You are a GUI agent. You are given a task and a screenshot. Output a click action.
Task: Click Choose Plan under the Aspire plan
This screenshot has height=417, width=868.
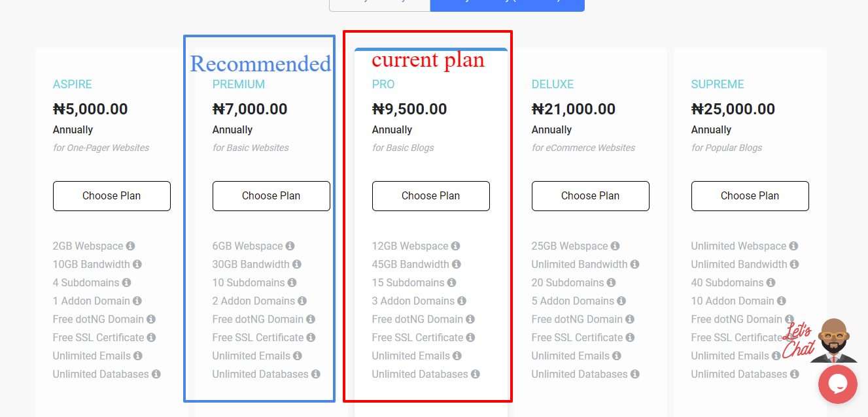pyautogui.click(x=111, y=195)
